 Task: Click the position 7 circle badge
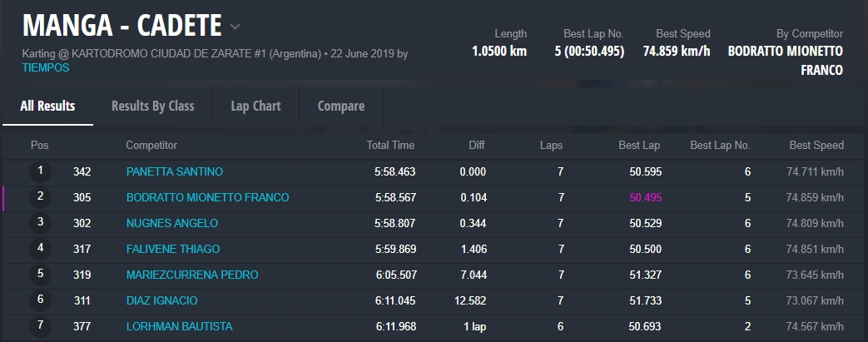tap(40, 326)
